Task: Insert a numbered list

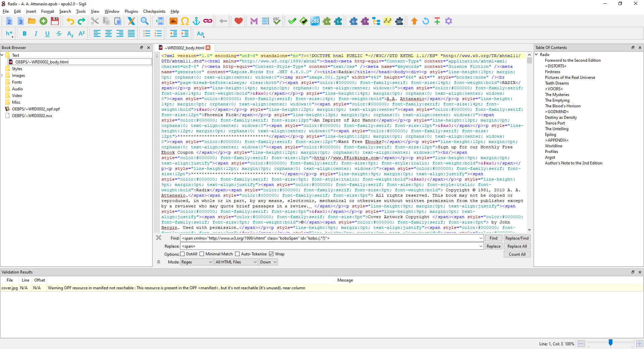Action: click(158, 34)
